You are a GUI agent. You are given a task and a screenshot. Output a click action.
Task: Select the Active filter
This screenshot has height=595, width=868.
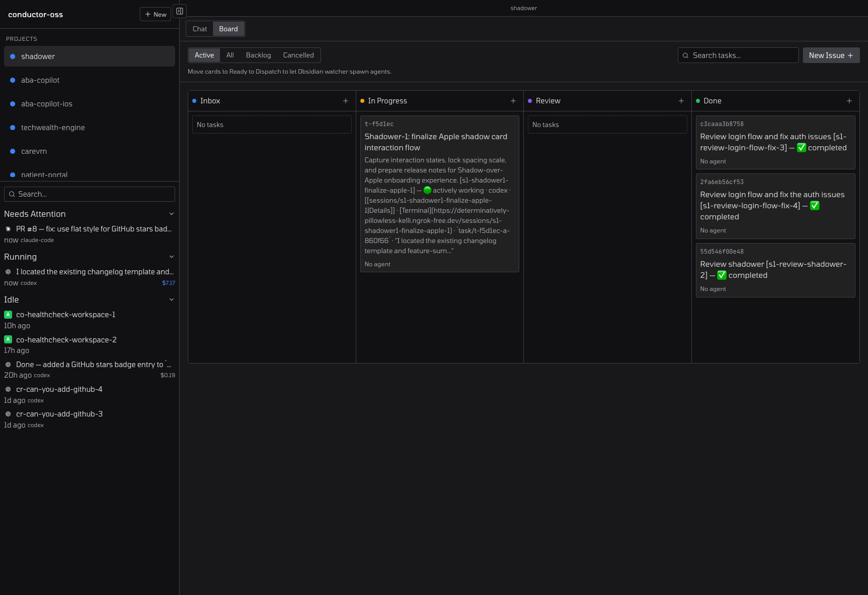click(204, 55)
